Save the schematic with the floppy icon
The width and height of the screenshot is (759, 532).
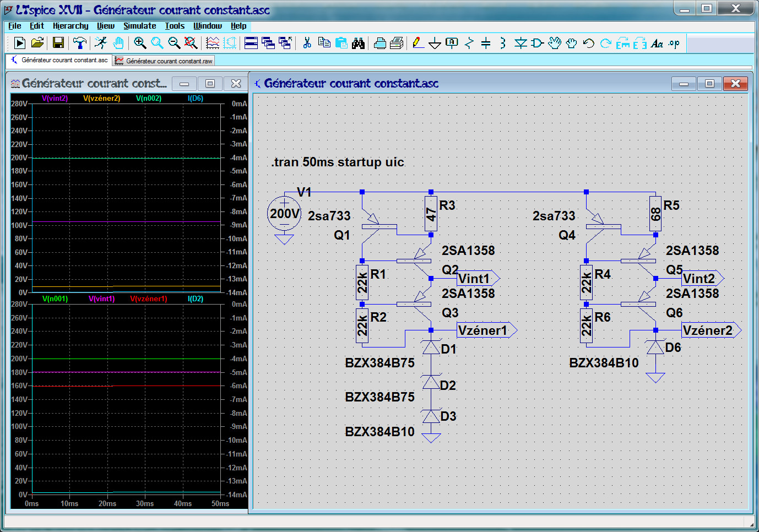click(58, 43)
